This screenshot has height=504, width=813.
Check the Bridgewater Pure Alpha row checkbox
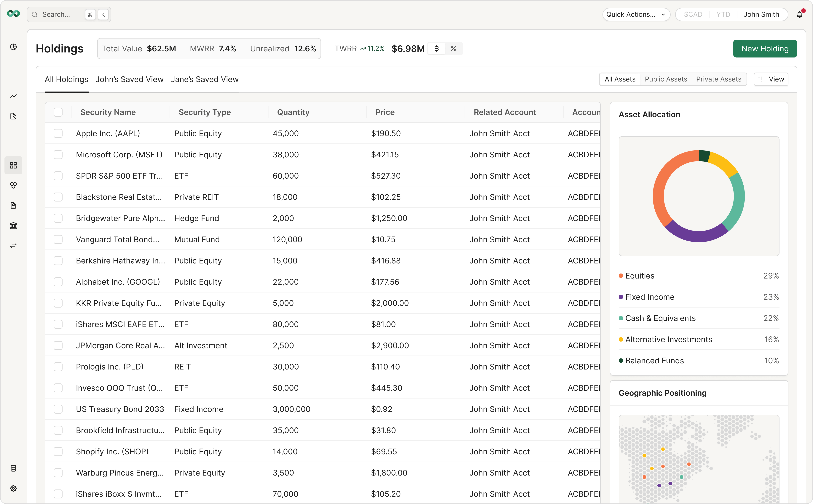coord(58,218)
